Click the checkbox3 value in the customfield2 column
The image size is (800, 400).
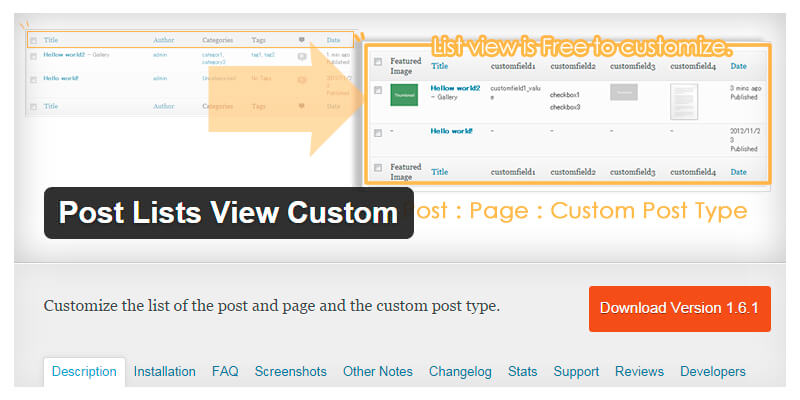(565, 107)
